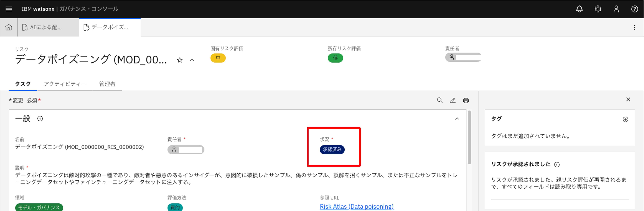Viewport: 644px width, 211px height.
Task: Switch to the 管理者 tab
Action: tap(107, 84)
